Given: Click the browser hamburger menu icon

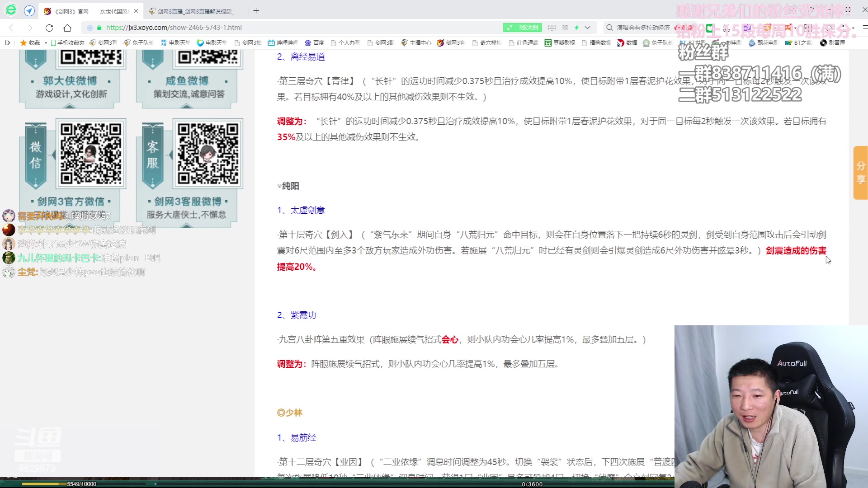Looking at the screenshot, I should pos(864,28).
